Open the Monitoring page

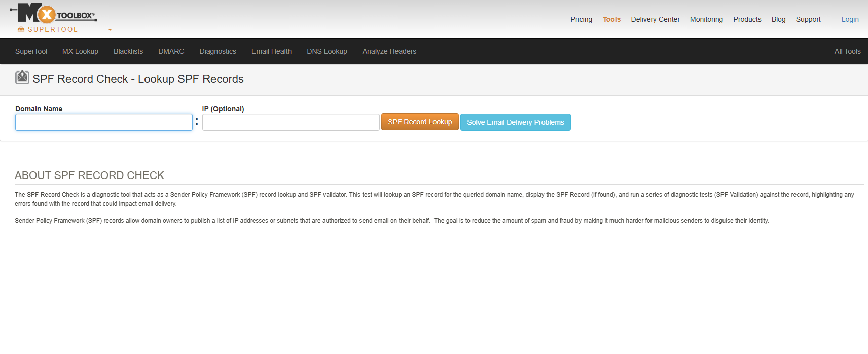pos(706,19)
